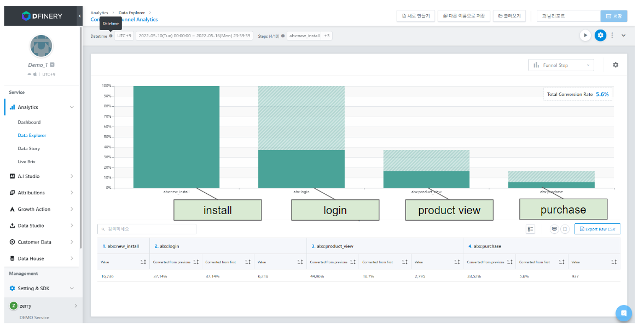The width and height of the screenshot is (644, 329).
Task: Click the Attributions sidebar icon
Action: 12,193
